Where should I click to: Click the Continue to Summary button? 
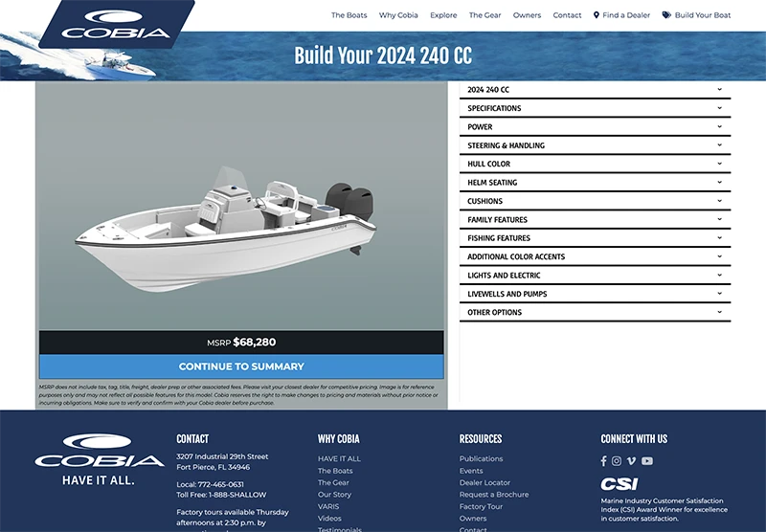tap(241, 366)
